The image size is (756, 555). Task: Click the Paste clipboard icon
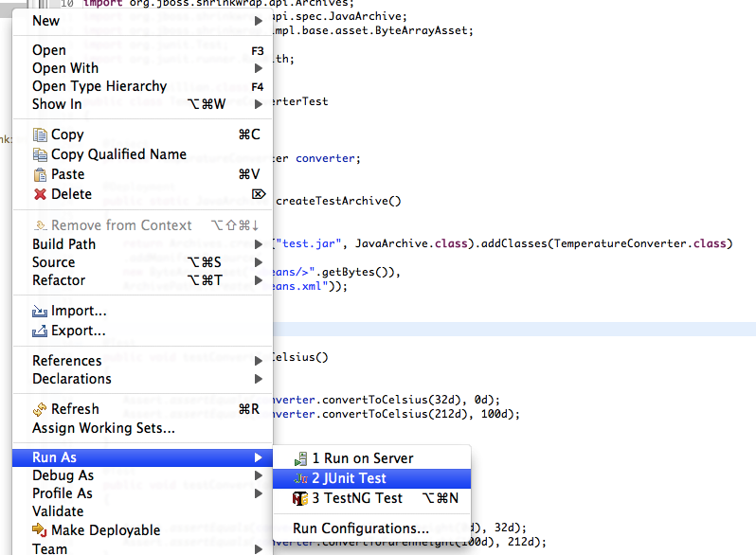pos(40,174)
